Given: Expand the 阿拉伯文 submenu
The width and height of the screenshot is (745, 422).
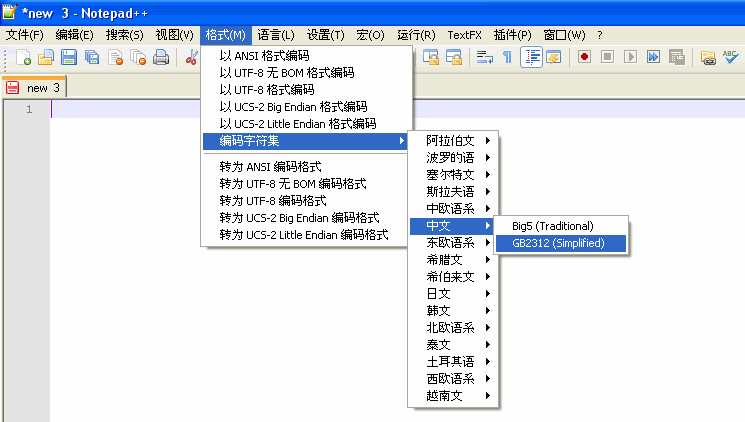Looking at the screenshot, I should 453,141.
